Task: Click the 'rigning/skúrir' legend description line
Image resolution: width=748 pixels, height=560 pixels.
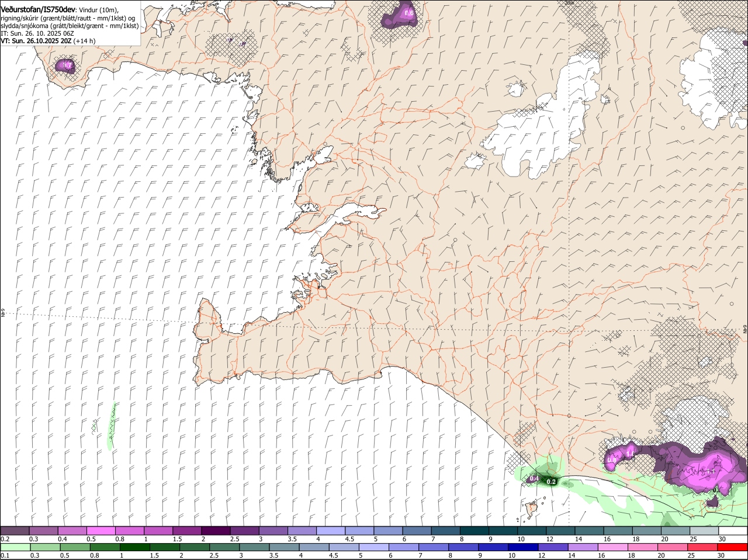Action: point(68,18)
